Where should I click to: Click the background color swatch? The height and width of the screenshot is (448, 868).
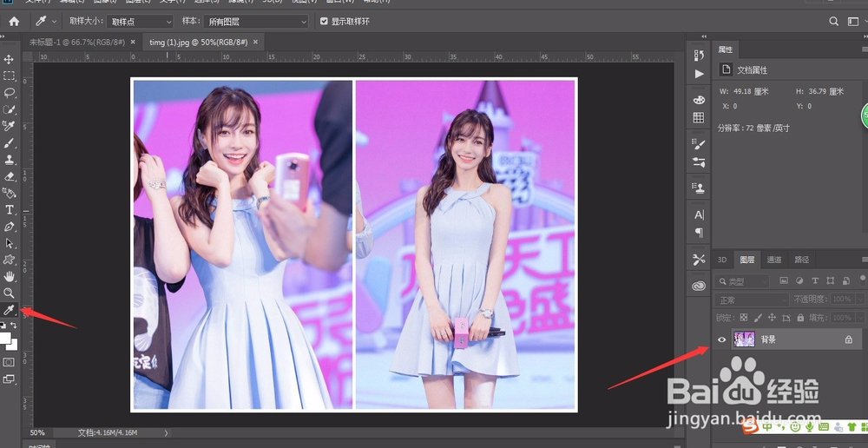[13, 345]
